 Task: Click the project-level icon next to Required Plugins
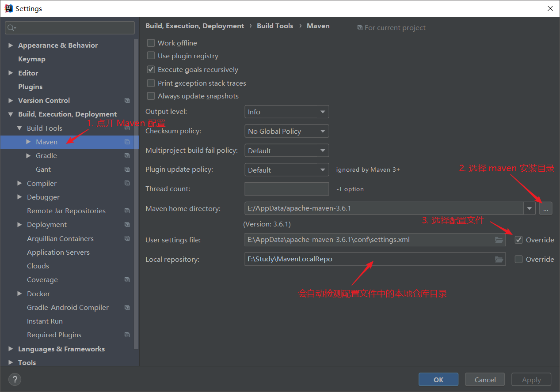(x=127, y=335)
